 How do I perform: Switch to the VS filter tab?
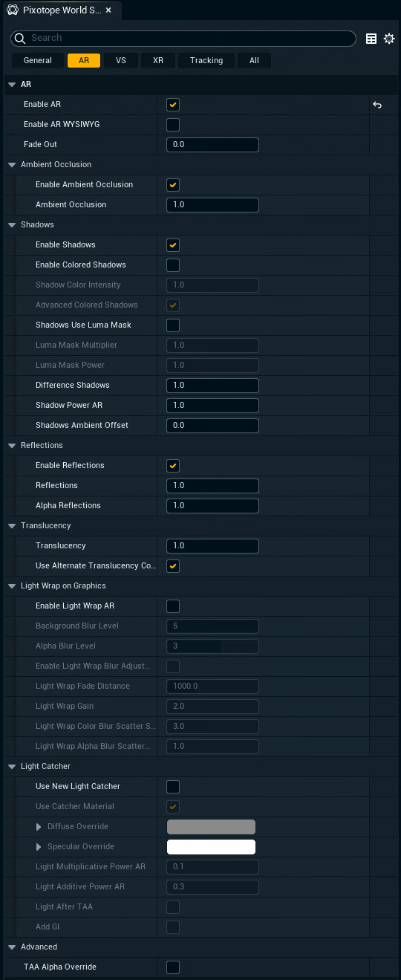coord(120,60)
